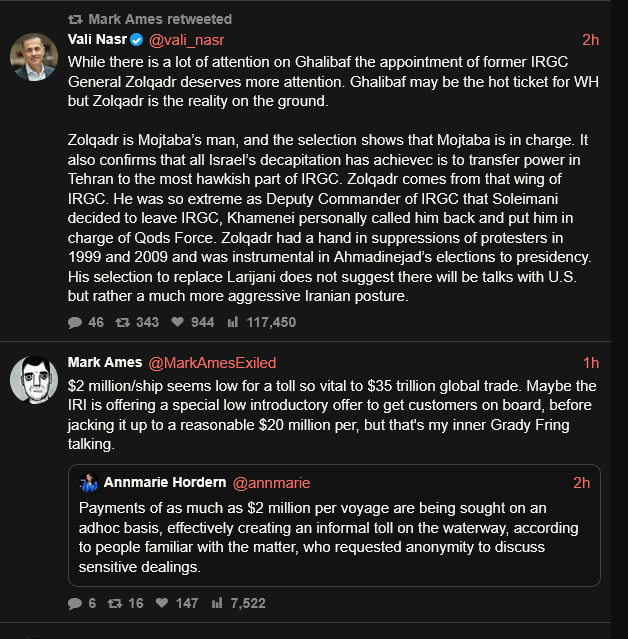The width and height of the screenshot is (628, 639).
Task: Click the @annmarie handle in quoted tweet
Action: point(265,483)
